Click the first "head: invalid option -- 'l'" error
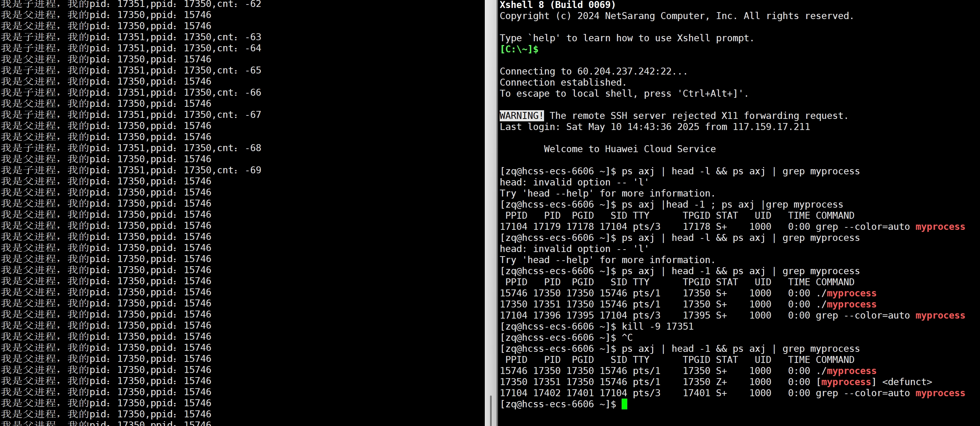The image size is (980, 426). 574,182
